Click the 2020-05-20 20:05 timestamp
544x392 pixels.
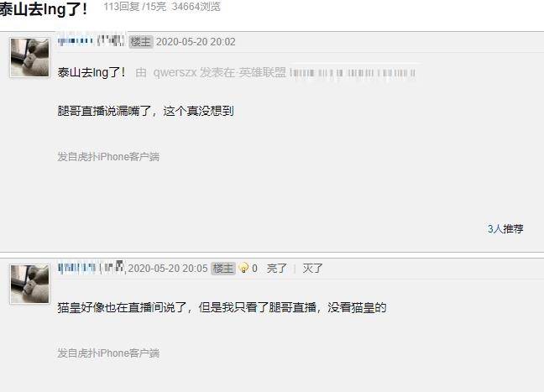[x=168, y=268]
